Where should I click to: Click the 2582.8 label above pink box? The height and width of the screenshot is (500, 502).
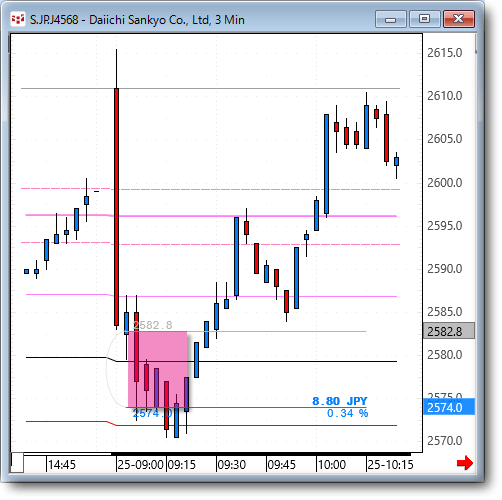click(x=153, y=325)
